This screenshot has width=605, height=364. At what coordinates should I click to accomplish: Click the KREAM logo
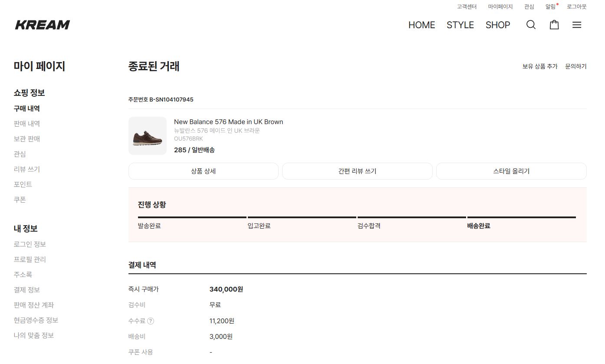point(43,25)
